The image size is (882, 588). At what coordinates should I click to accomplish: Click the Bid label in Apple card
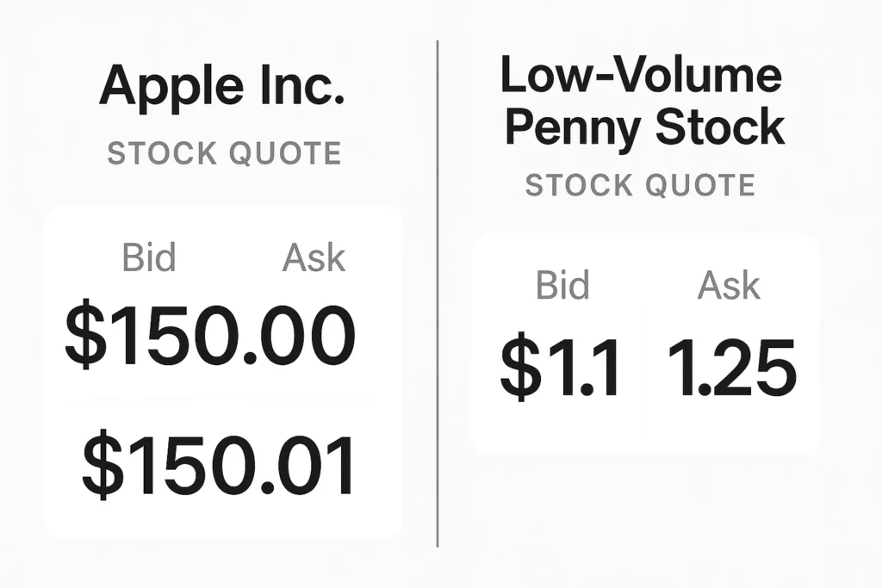coord(149,257)
